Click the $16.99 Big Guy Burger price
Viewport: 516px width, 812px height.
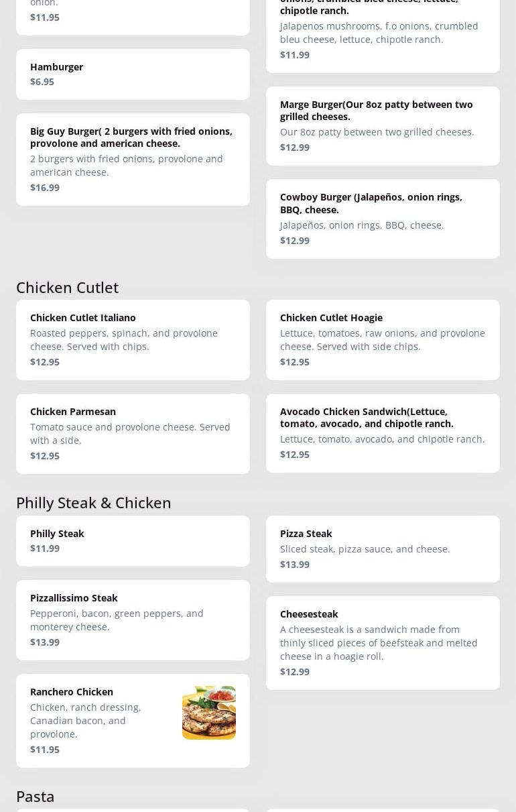(x=45, y=188)
